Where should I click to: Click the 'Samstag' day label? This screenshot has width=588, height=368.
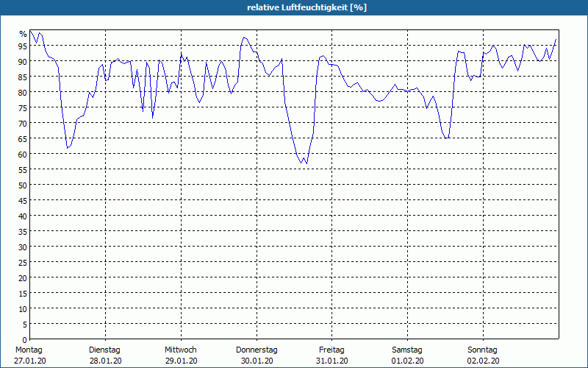pos(407,350)
